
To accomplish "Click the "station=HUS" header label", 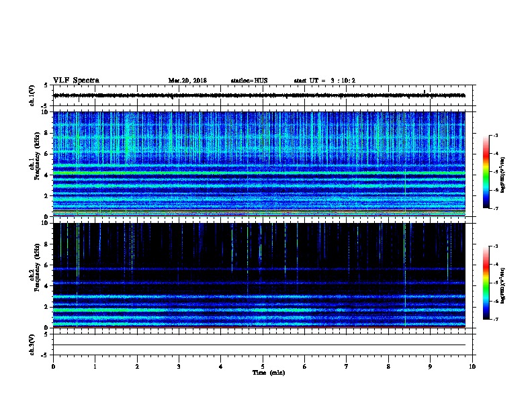I will pos(249,81).
